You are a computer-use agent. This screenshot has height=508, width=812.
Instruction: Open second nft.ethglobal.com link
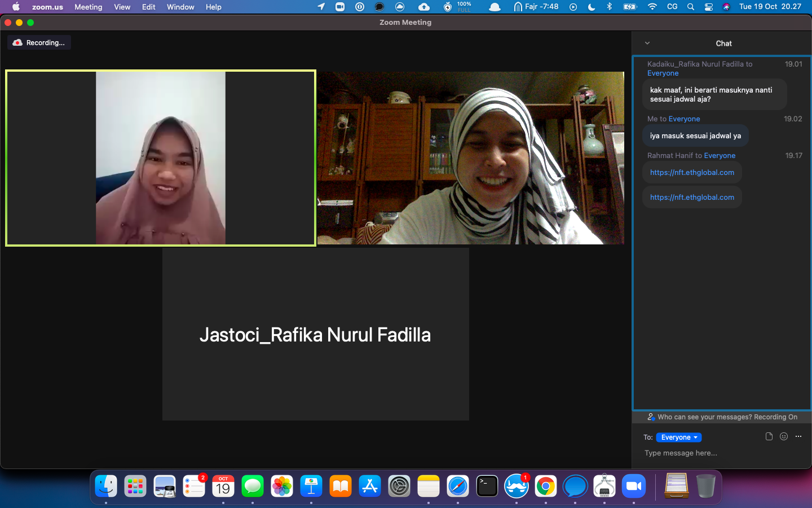coord(692,198)
